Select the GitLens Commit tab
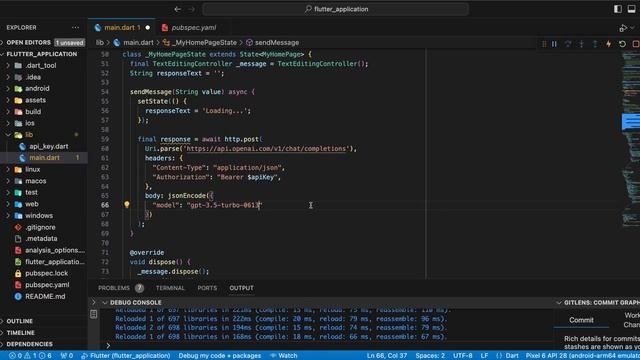The width and height of the screenshot is (640, 360). point(581,320)
